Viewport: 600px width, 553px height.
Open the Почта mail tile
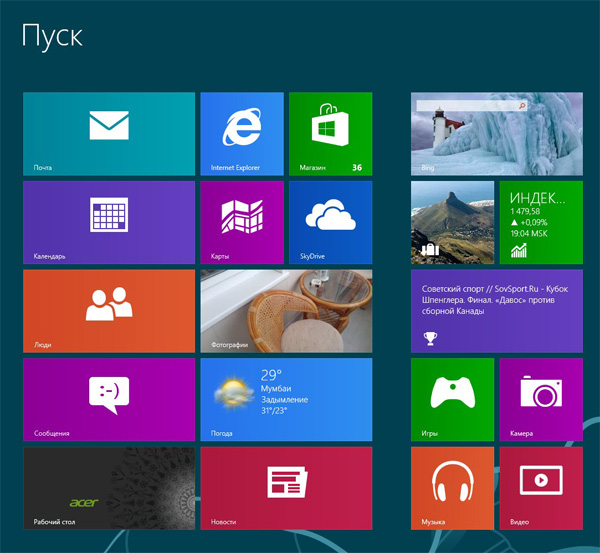(x=108, y=133)
